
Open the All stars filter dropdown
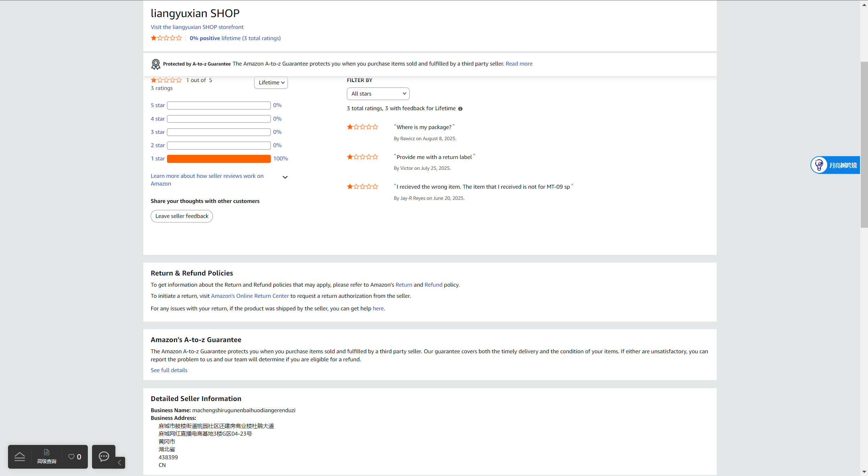tap(378, 94)
